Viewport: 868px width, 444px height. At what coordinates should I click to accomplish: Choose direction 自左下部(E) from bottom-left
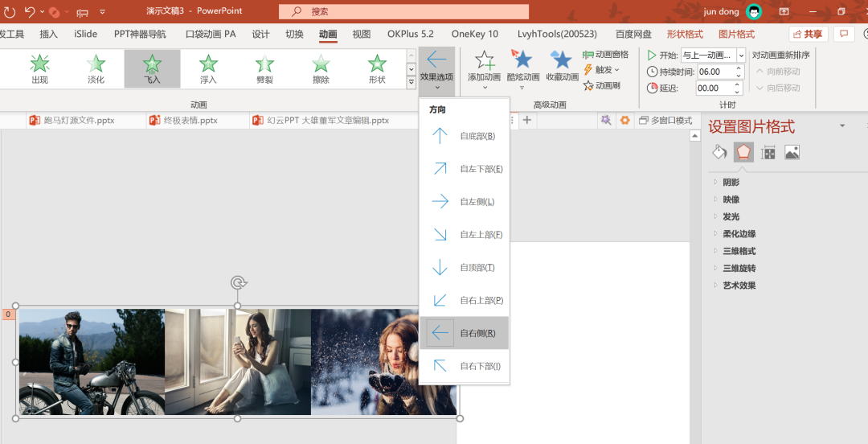coord(464,168)
